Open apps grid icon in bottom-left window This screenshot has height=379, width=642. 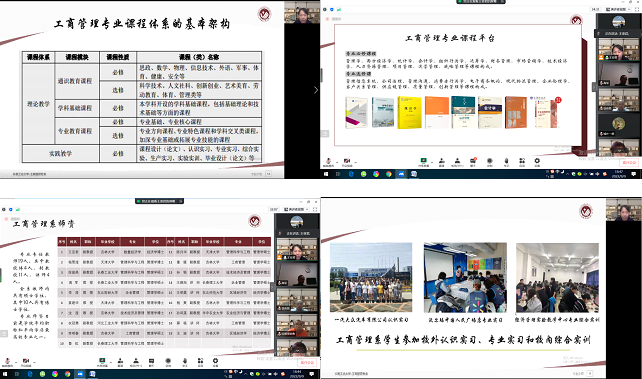coord(200,361)
